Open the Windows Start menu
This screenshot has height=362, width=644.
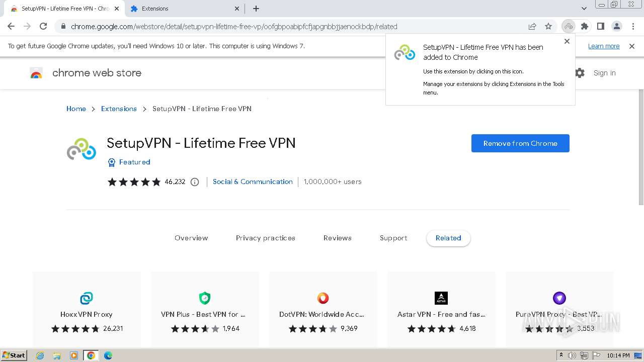click(x=14, y=355)
